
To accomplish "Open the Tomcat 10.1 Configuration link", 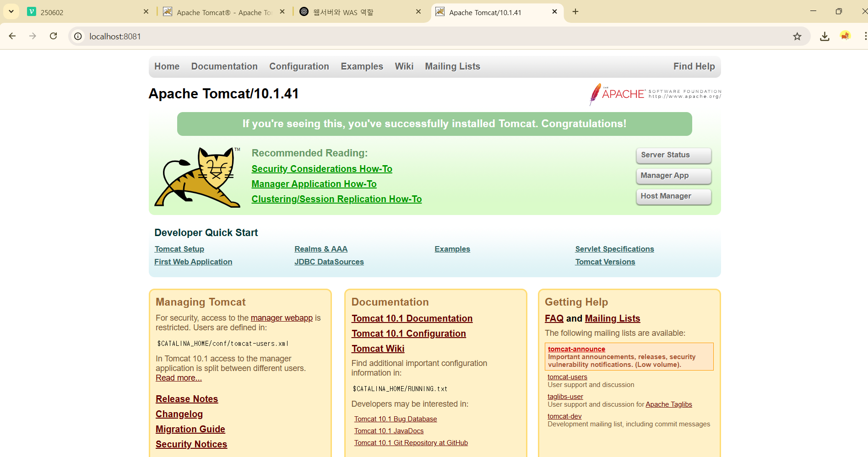I will 409,333.
